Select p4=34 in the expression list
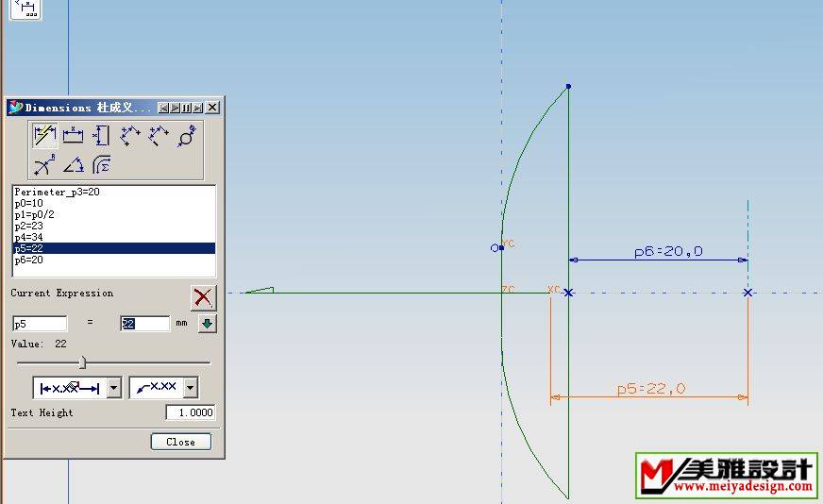The image size is (823, 504). (x=113, y=237)
